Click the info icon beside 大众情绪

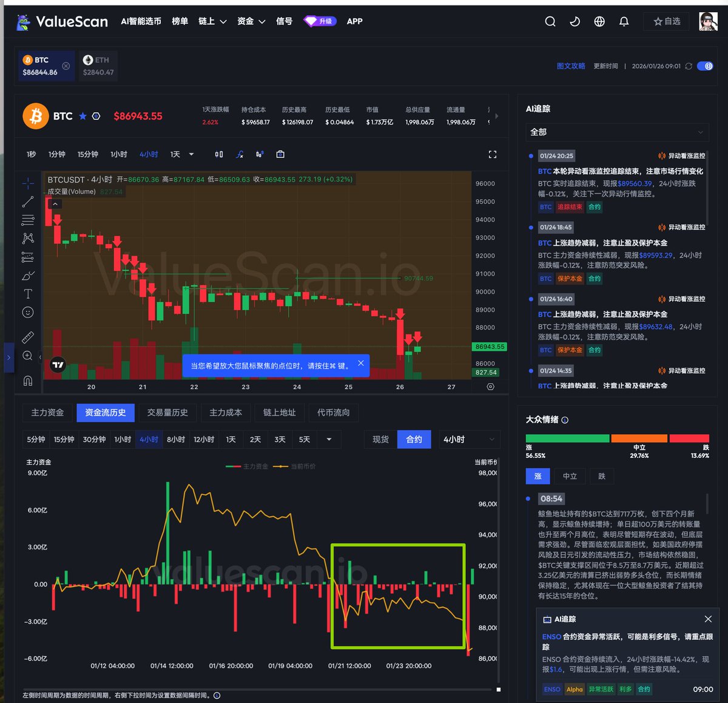tap(565, 420)
